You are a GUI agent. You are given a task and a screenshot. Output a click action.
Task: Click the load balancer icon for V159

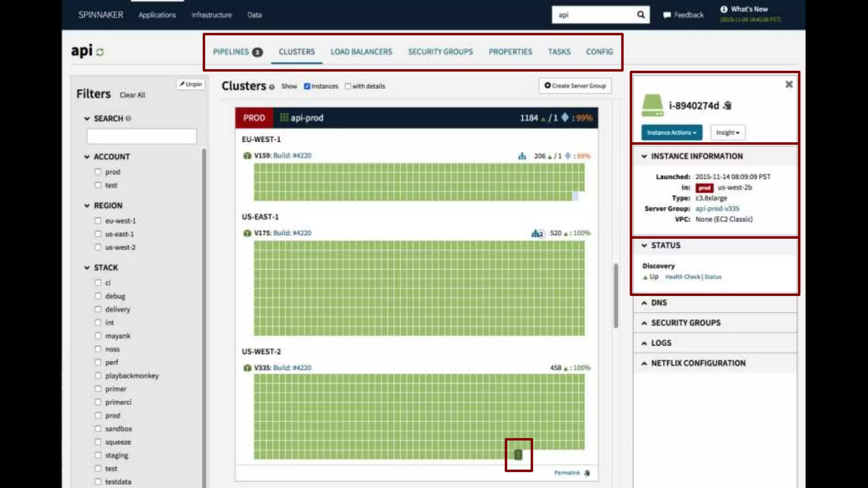point(522,156)
